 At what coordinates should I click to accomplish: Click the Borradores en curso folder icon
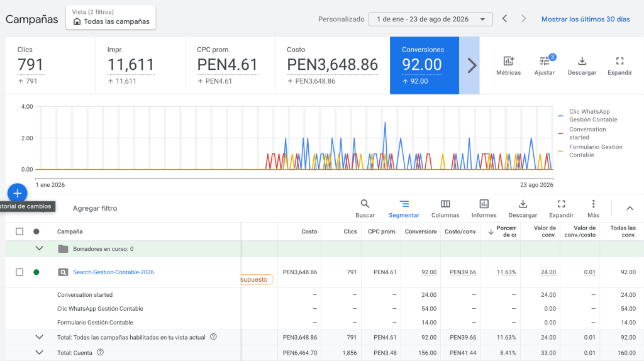tap(63, 249)
